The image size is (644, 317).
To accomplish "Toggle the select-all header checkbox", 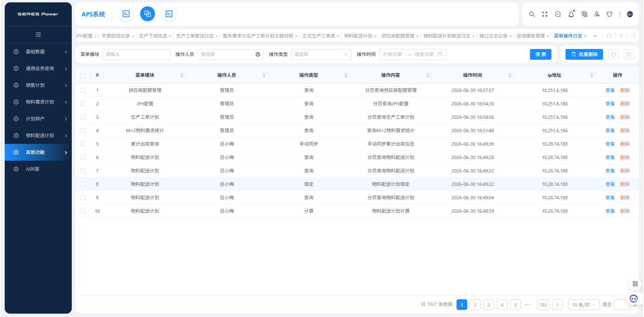I will [83, 75].
